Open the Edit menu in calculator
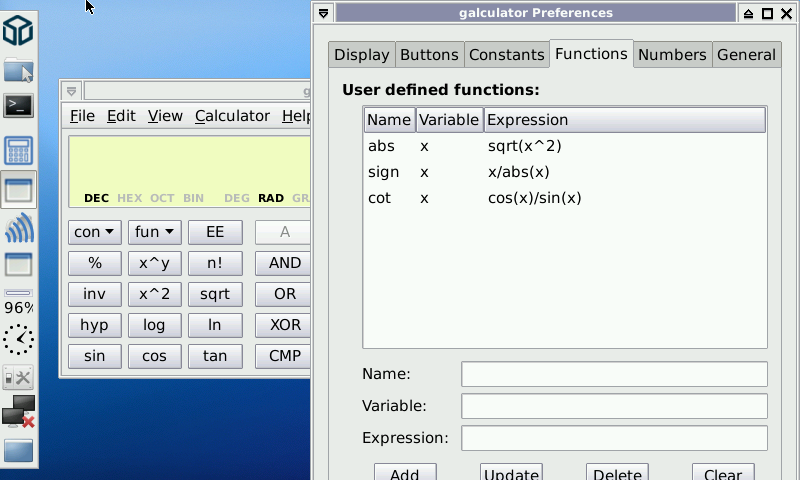Viewport: 800px width, 480px height. [121, 116]
